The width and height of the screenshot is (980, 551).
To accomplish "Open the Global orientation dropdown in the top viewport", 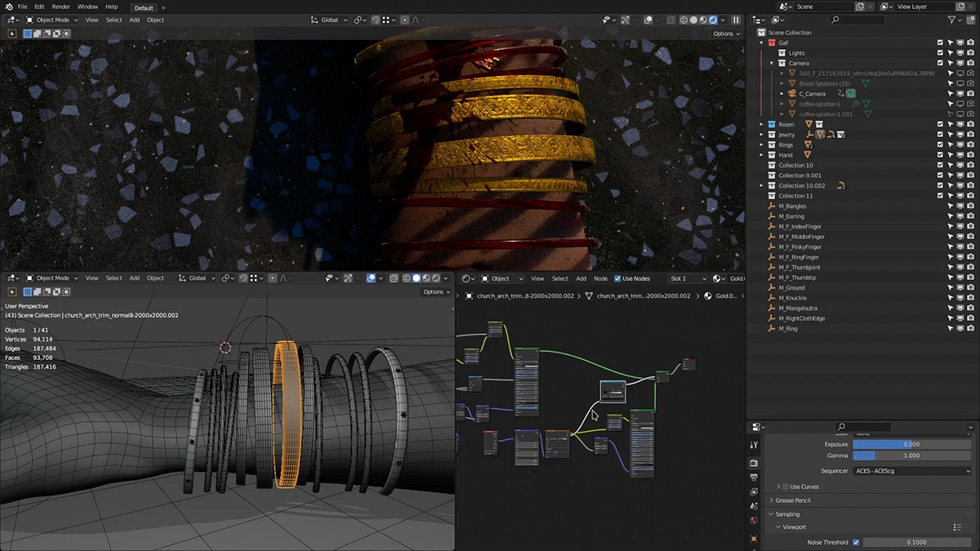I will point(330,20).
